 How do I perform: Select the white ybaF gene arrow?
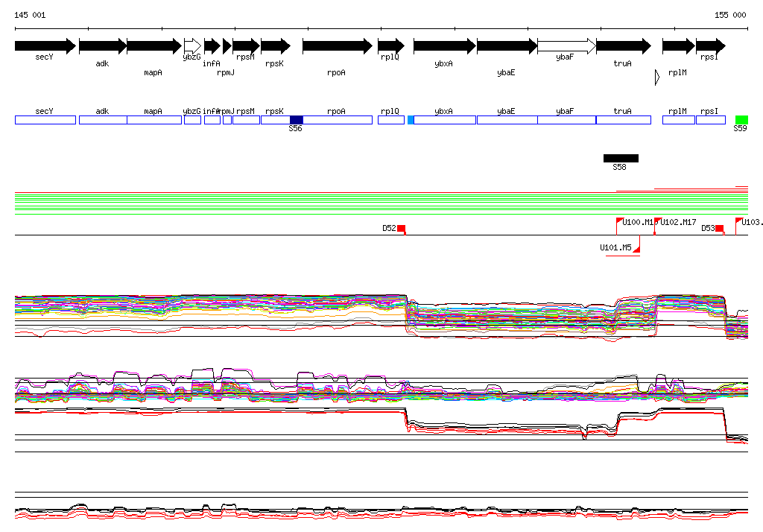click(x=567, y=46)
